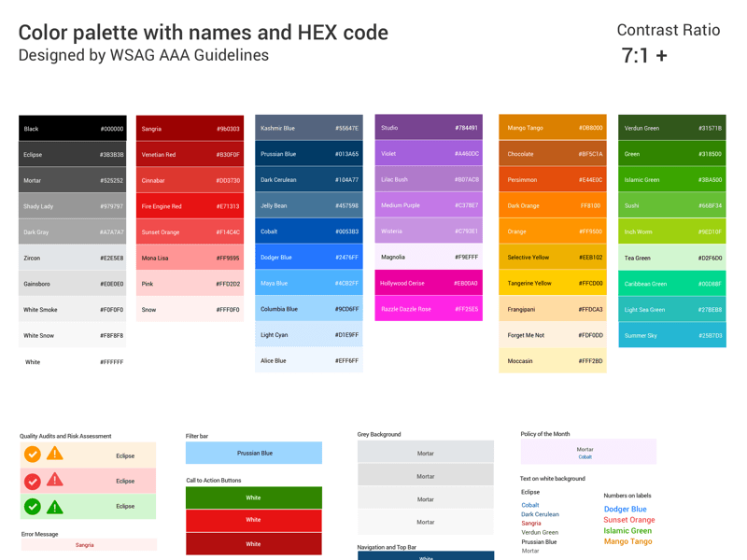Choose the Shady Lady swatch
Image resolution: width=747 pixels, height=560 pixels.
[x=73, y=205]
